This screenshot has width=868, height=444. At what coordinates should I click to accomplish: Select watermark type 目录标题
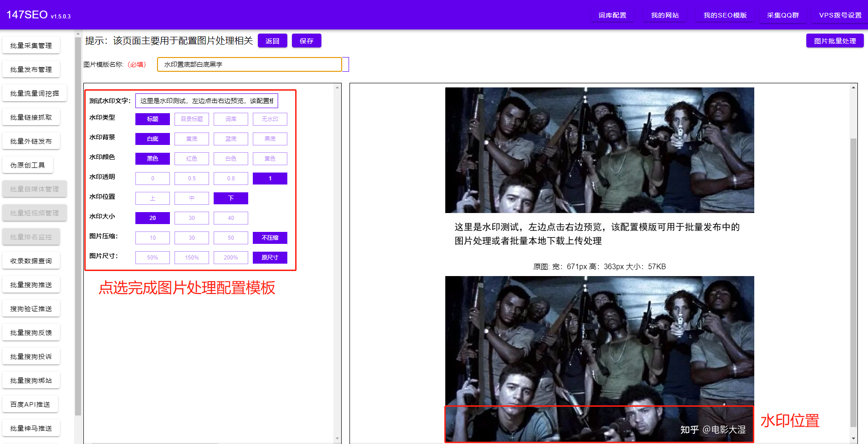[x=192, y=119]
